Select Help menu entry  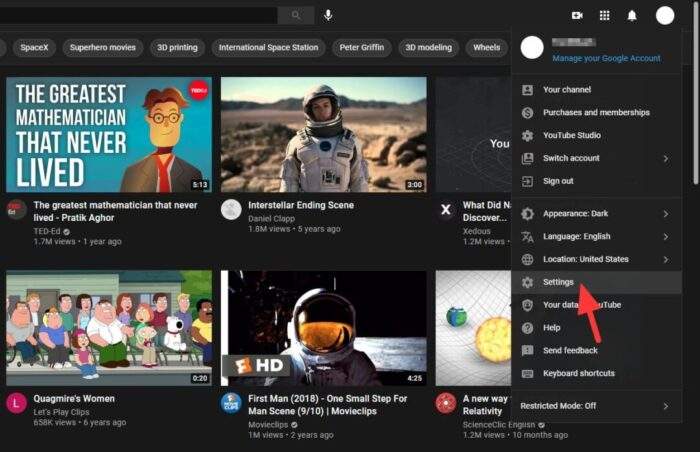tap(596, 328)
